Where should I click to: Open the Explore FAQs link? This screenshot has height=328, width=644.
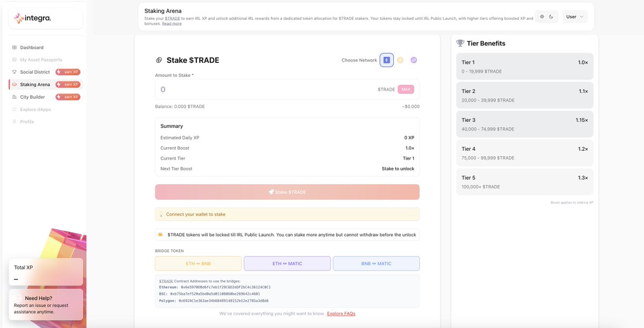(341, 314)
